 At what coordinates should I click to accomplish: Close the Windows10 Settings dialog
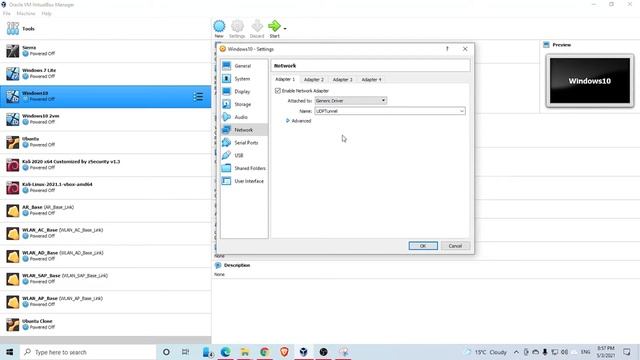(x=465, y=49)
